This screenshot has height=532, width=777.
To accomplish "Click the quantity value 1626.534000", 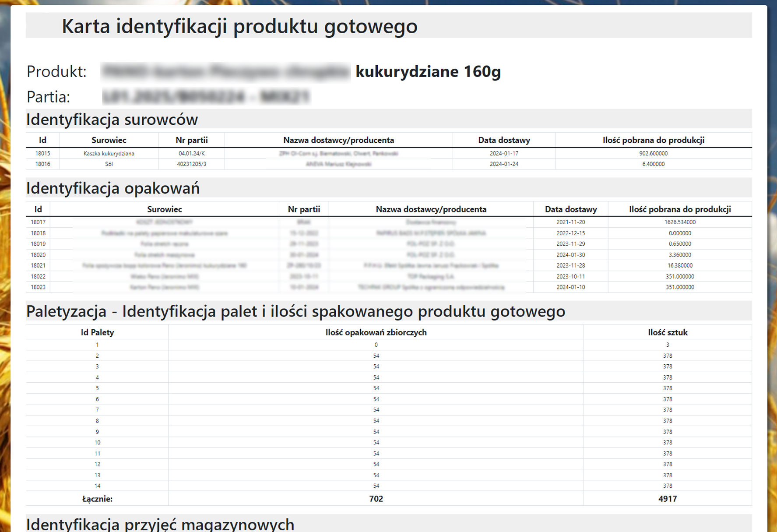I will coord(679,222).
